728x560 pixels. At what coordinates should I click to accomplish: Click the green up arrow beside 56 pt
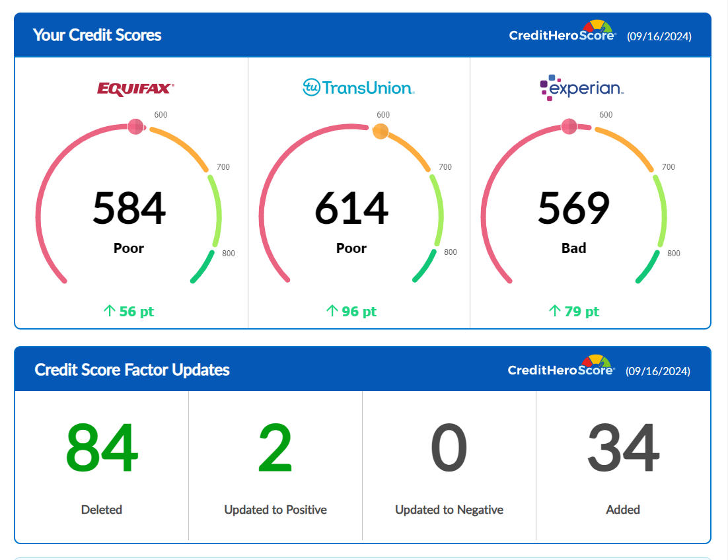pos(109,310)
